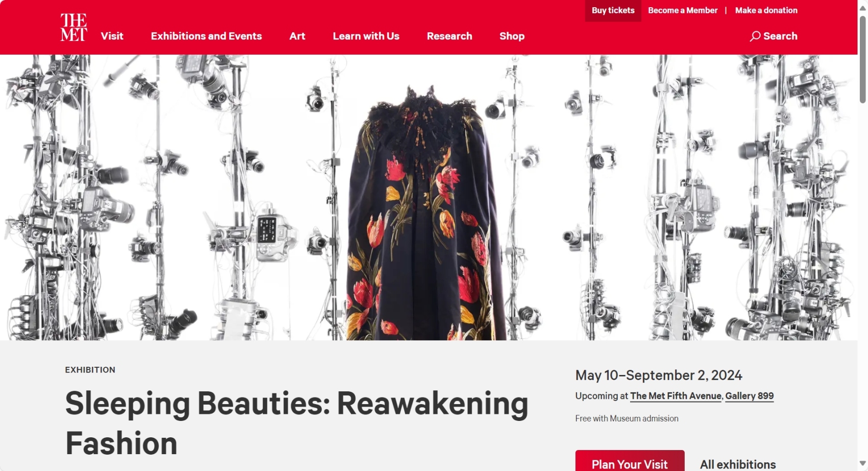
Task: Open Exhibitions and Events menu
Action: click(x=206, y=36)
